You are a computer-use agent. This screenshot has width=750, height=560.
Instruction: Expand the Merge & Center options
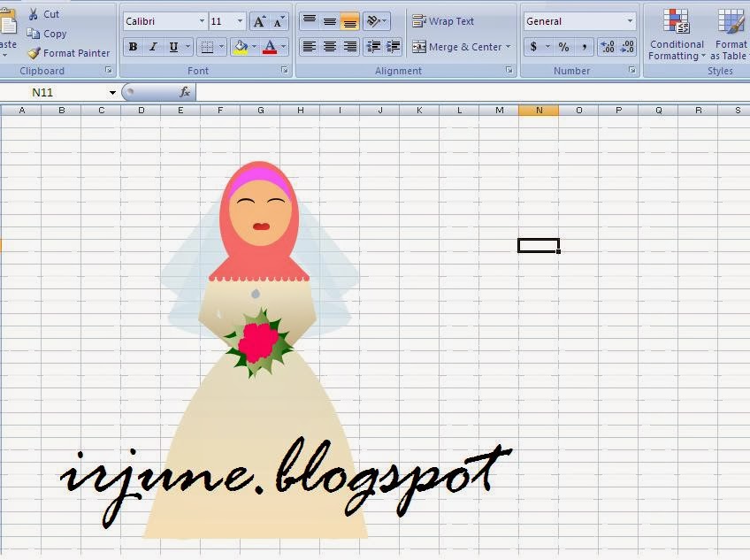coord(507,47)
